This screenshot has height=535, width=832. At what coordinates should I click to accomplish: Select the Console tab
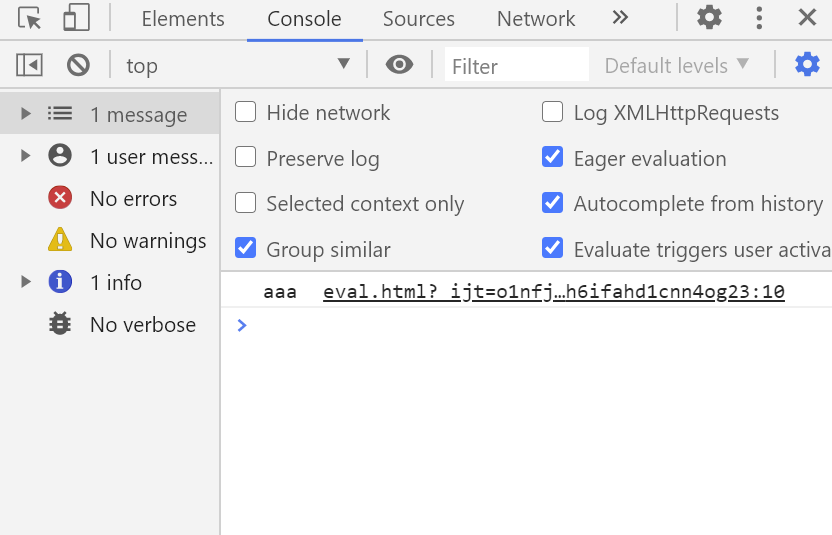coord(305,19)
